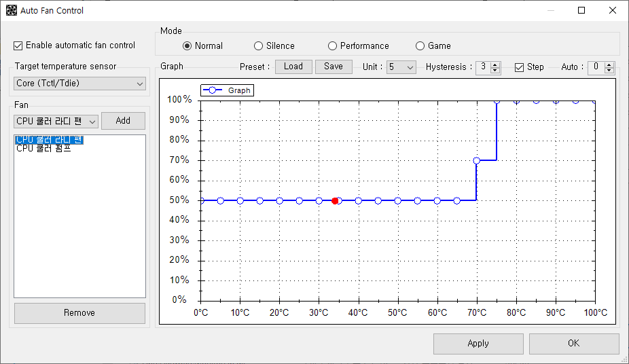
Task: Select CPU 쿨러 라디 팬 in fan list
Action: (x=49, y=139)
